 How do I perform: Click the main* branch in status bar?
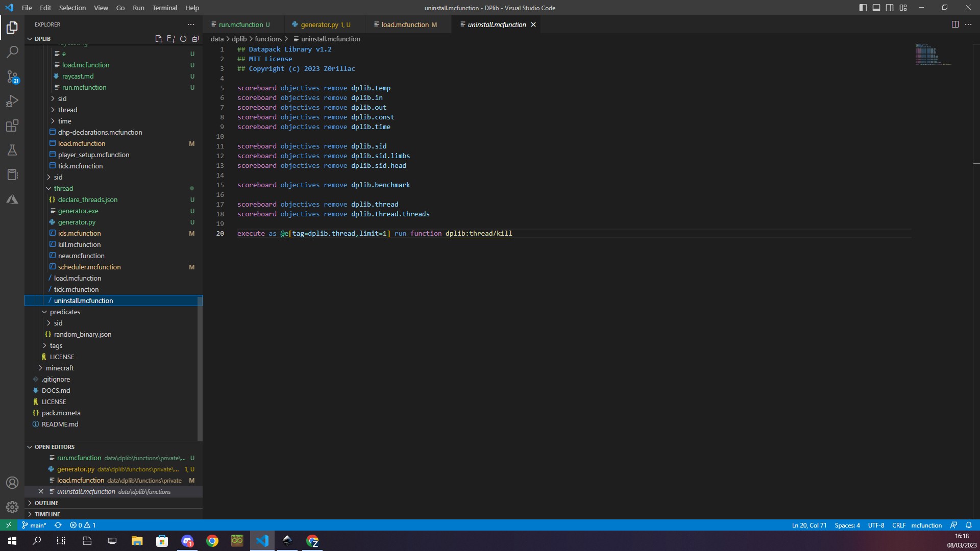coord(34,525)
